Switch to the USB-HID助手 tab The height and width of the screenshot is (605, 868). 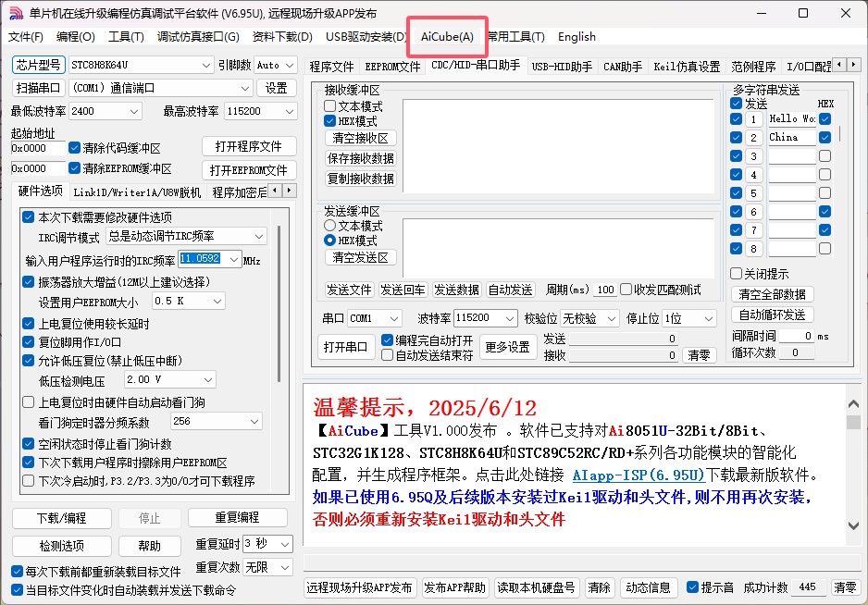coord(562,67)
